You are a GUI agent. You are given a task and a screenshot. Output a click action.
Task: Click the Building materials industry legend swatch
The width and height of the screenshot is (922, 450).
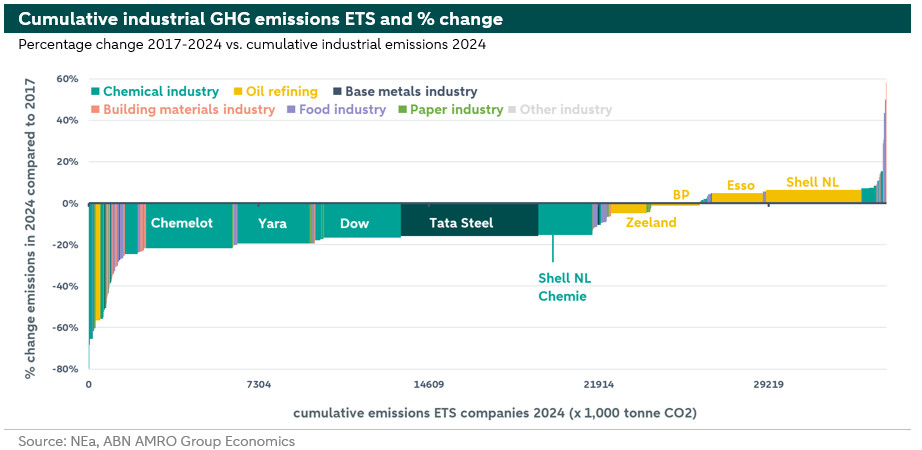pyautogui.click(x=95, y=109)
